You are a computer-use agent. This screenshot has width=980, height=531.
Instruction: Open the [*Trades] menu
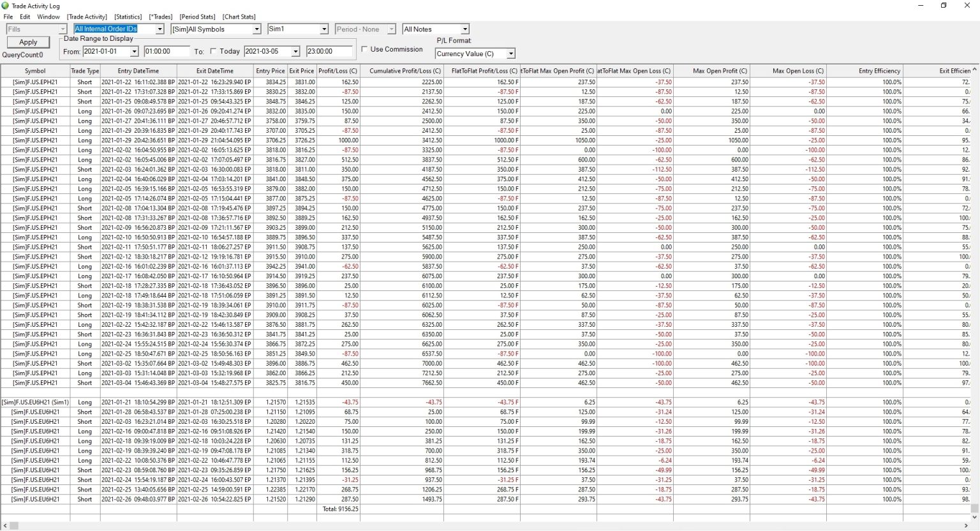161,17
